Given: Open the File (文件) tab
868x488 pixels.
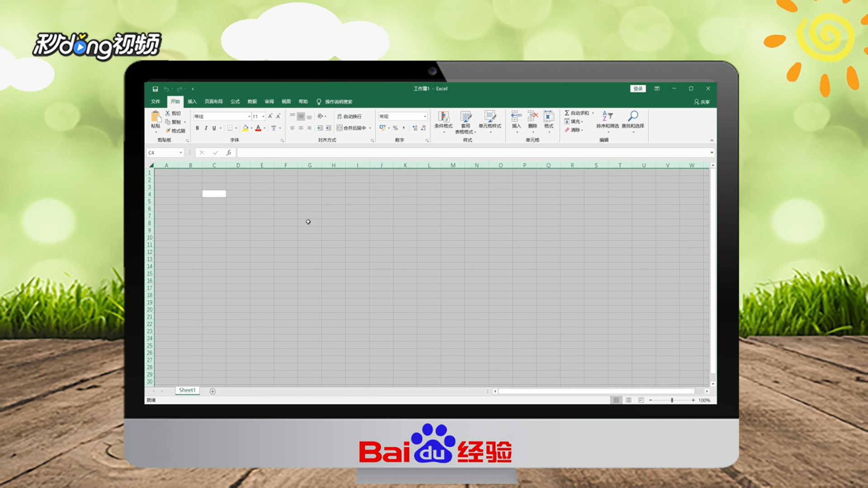Looking at the screenshot, I should (156, 102).
